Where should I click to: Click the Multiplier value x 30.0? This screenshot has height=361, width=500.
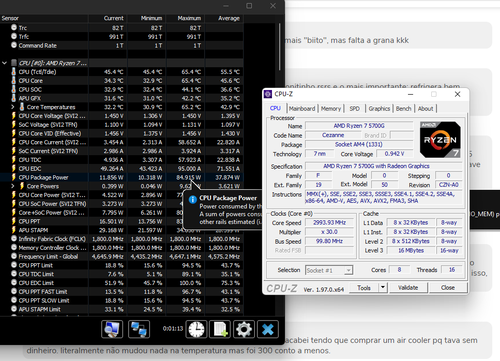click(329, 232)
